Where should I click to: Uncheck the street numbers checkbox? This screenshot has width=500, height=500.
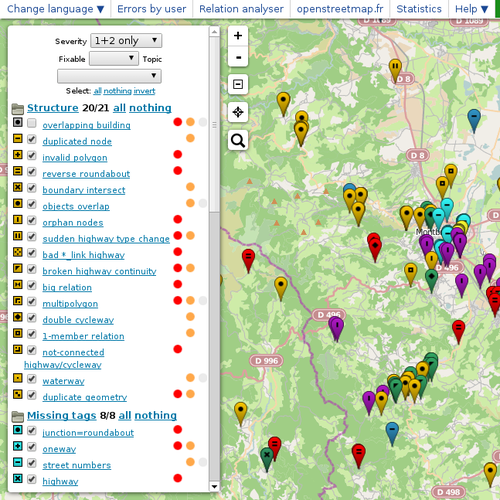click(x=32, y=463)
